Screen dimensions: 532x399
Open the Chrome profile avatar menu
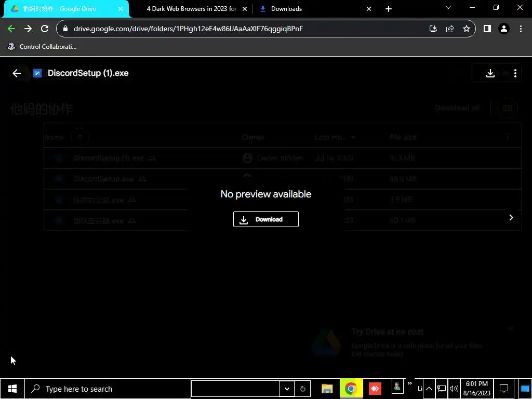504,29
